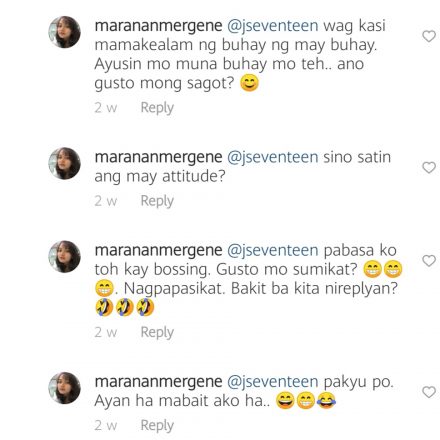The height and width of the screenshot is (440, 440).
Task: Open @jseventeen mention before 'sino satin'
Action: [x=273, y=158]
